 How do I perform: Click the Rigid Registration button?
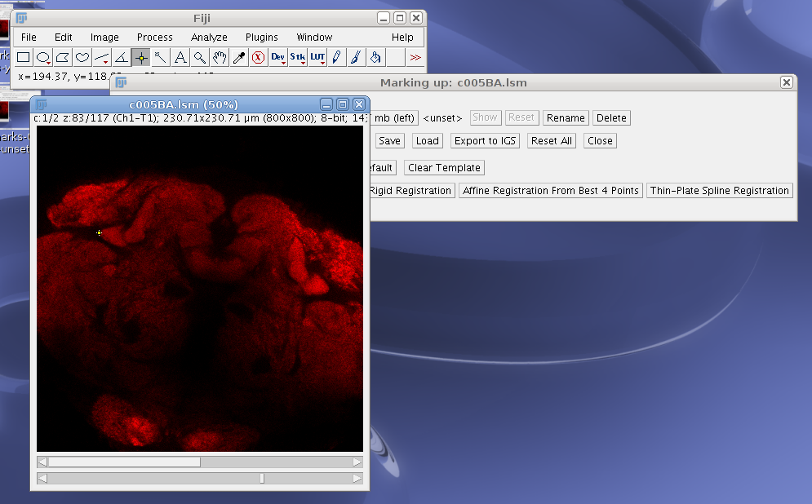[x=412, y=190]
